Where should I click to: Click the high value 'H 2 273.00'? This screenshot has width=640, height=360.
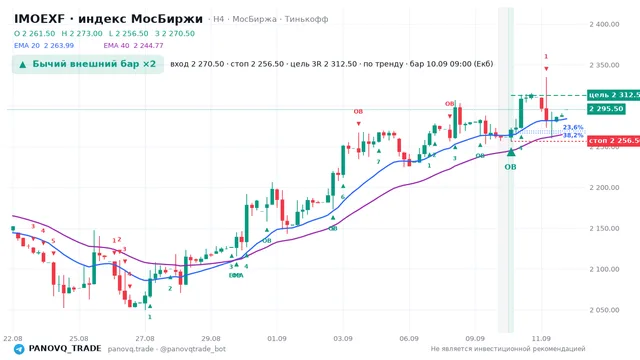tap(82, 33)
